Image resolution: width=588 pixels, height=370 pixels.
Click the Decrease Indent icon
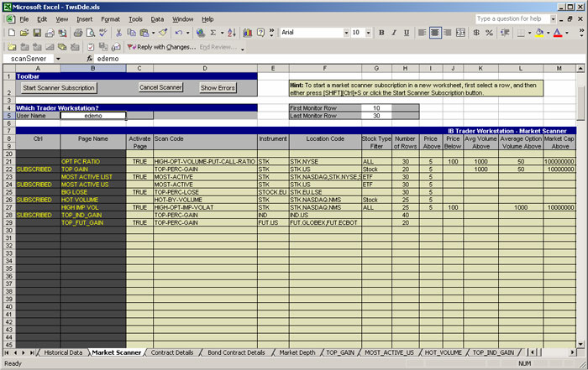(505, 33)
